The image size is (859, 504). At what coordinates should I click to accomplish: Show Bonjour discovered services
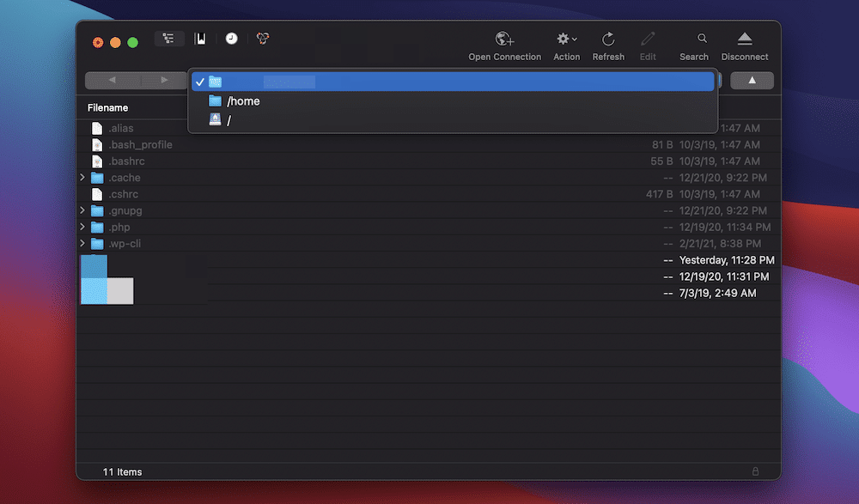pyautogui.click(x=262, y=38)
